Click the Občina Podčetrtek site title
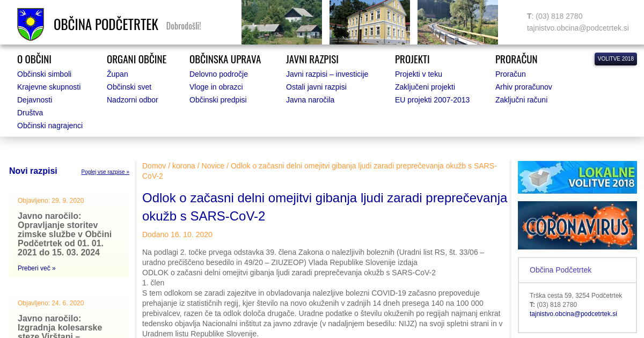 [106, 25]
